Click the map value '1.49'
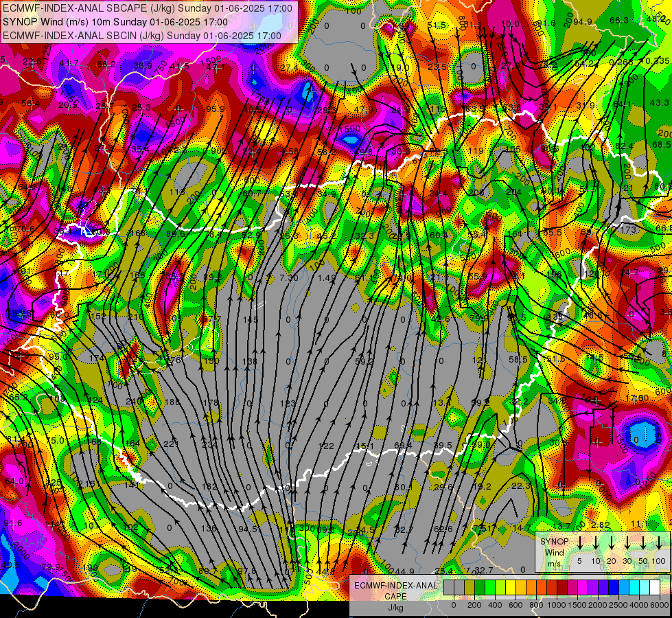This screenshot has width=672, height=618. click(327, 278)
